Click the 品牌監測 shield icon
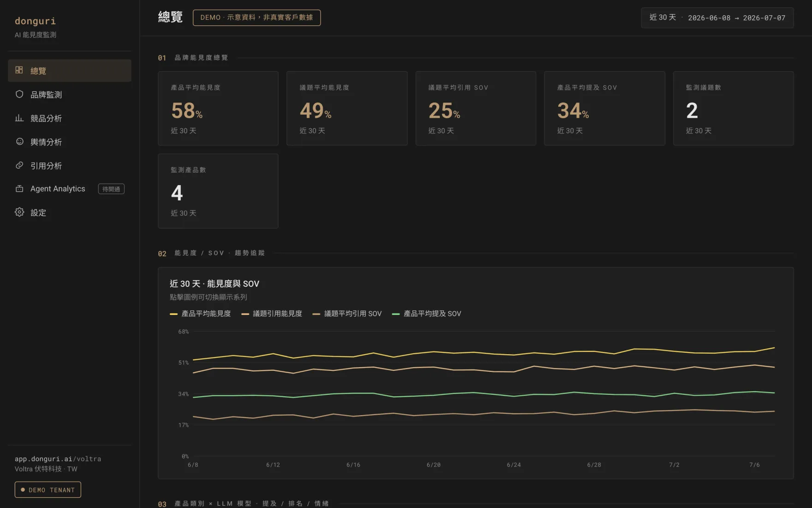Image resolution: width=812 pixels, height=508 pixels. pyautogui.click(x=19, y=94)
